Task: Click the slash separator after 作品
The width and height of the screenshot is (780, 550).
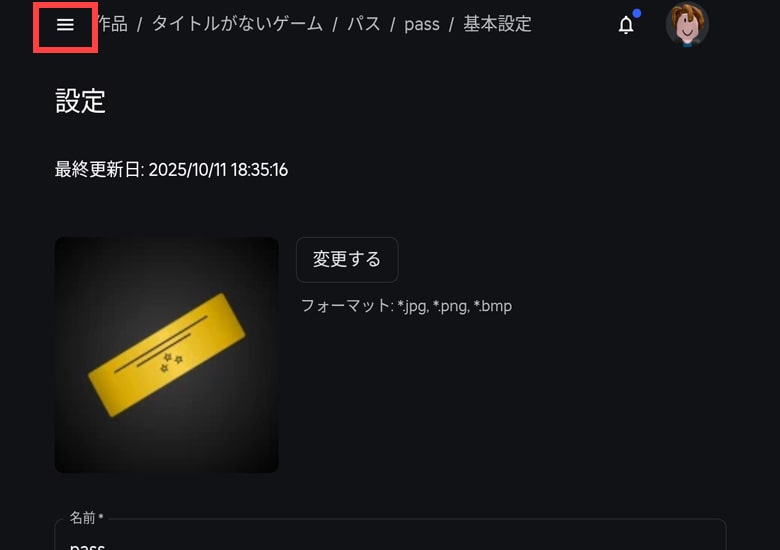Action: pyautogui.click(x=140, y=24)
